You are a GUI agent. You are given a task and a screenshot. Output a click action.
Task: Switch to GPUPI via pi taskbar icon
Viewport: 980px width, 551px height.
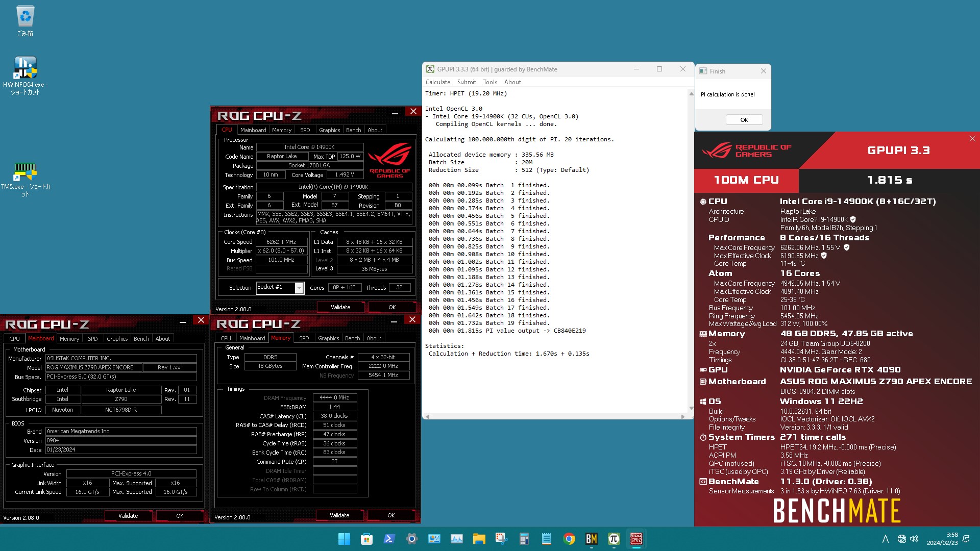pyautogui.click(x=614, y=539)
